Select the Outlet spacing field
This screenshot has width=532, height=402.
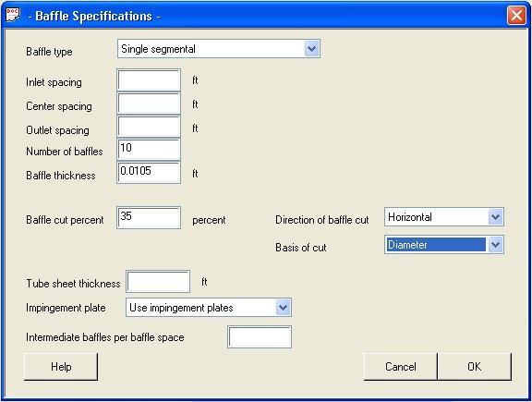click(x=149, y=127)
